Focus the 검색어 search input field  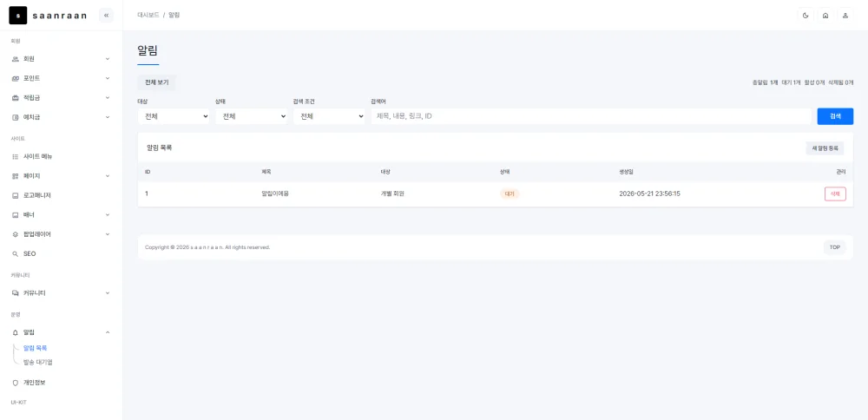click(591, 116)
